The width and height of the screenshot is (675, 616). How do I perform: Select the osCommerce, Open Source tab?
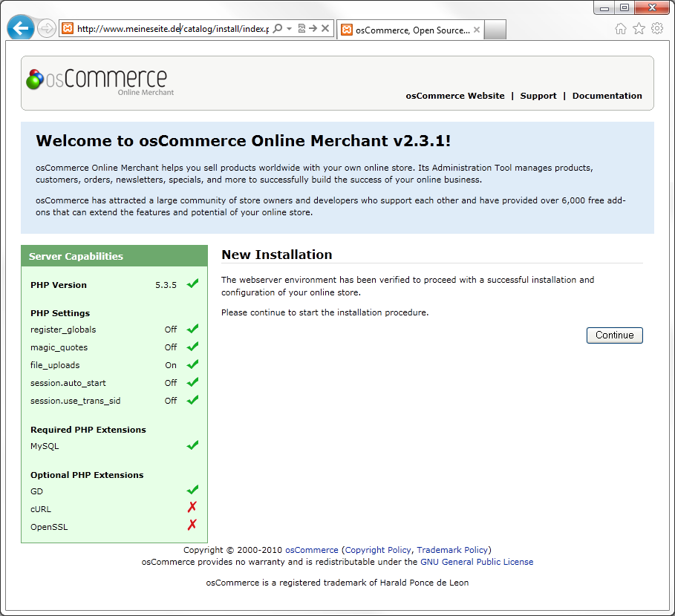405,30
